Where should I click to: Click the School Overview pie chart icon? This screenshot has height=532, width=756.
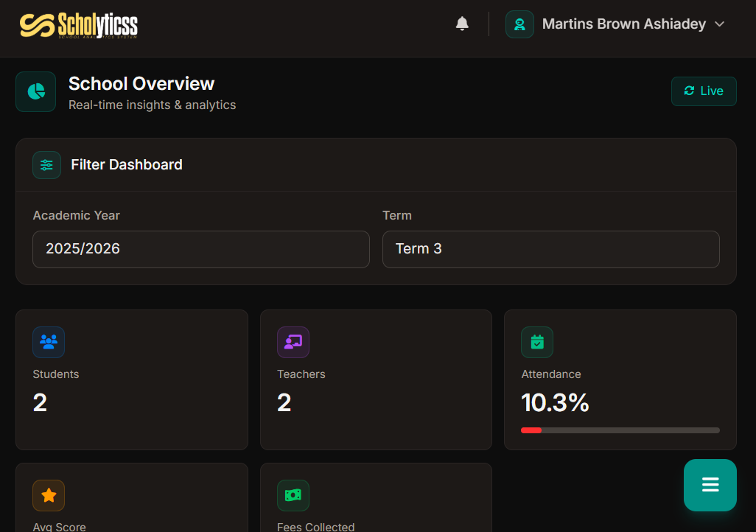click(35, 91)
